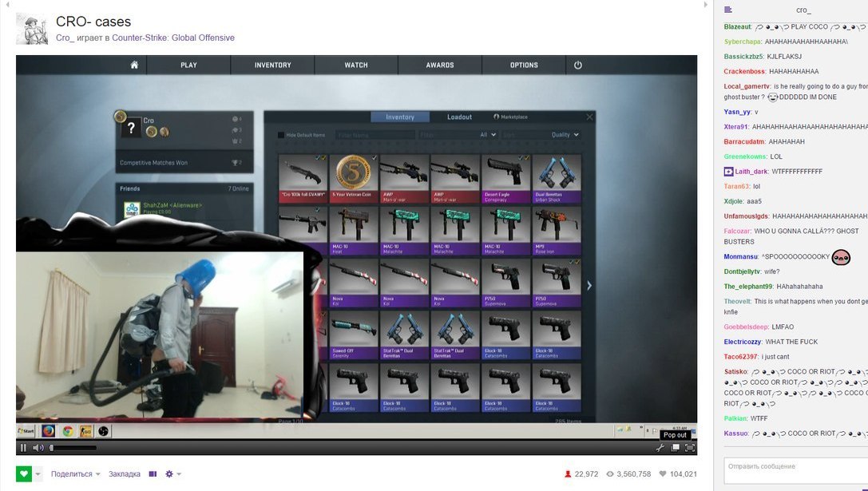
Task: Click the Filter Name search field
Action: point(375,134)
